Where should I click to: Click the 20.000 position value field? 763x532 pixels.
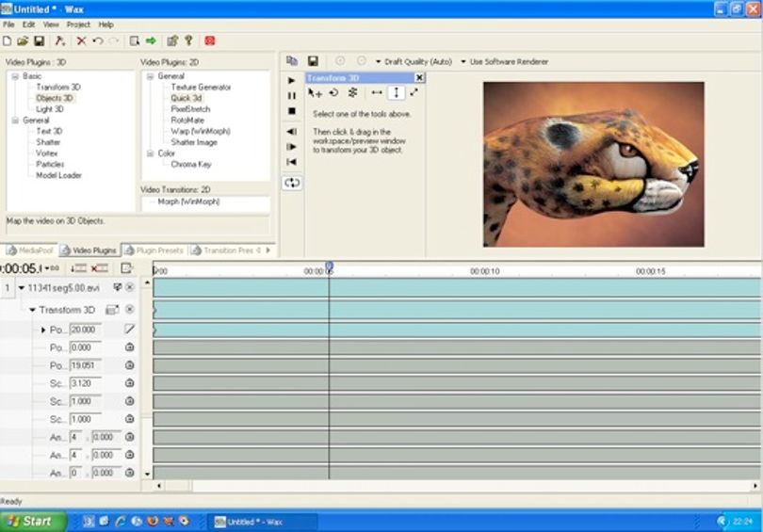pyautogui.click(x=85, y=330)
